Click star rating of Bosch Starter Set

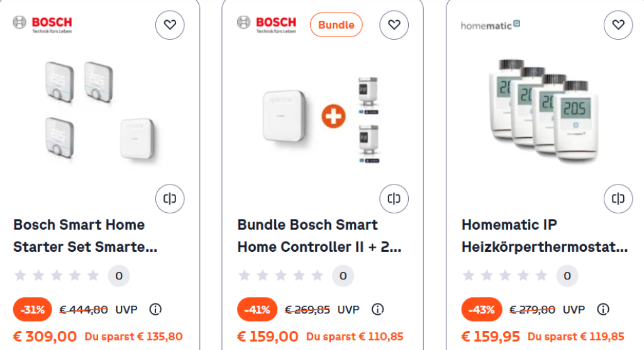point(57,275)
